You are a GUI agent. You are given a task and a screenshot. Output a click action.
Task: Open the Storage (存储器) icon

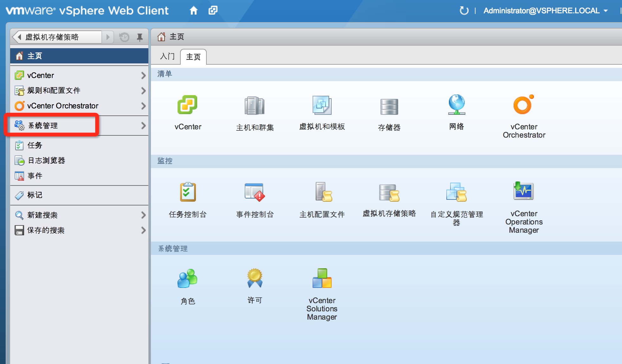(x=389, y=106)
